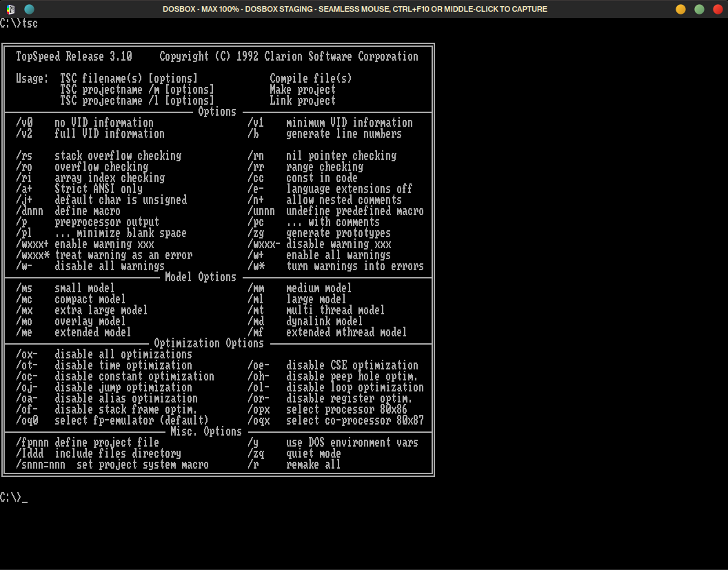Image resolution: width=728 pixels, height=570 pixels.
Task: Click '/p preprocessor output' entry
Action: pyautogui.click(x=88, y=222)
